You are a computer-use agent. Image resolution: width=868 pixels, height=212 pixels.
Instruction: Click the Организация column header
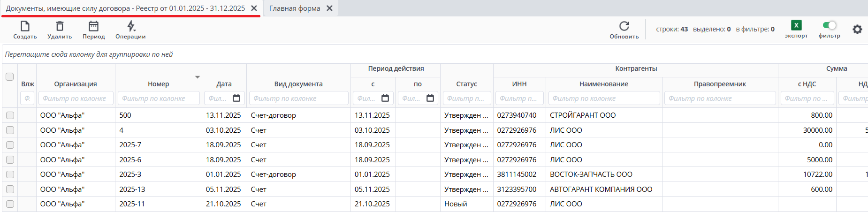[76, 84]
